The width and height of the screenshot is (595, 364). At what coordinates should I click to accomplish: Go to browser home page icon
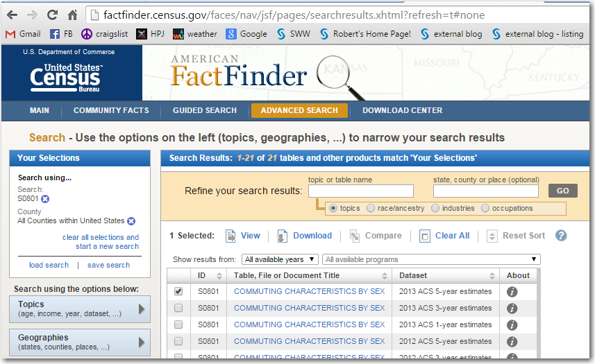click(x=72, y=15)
